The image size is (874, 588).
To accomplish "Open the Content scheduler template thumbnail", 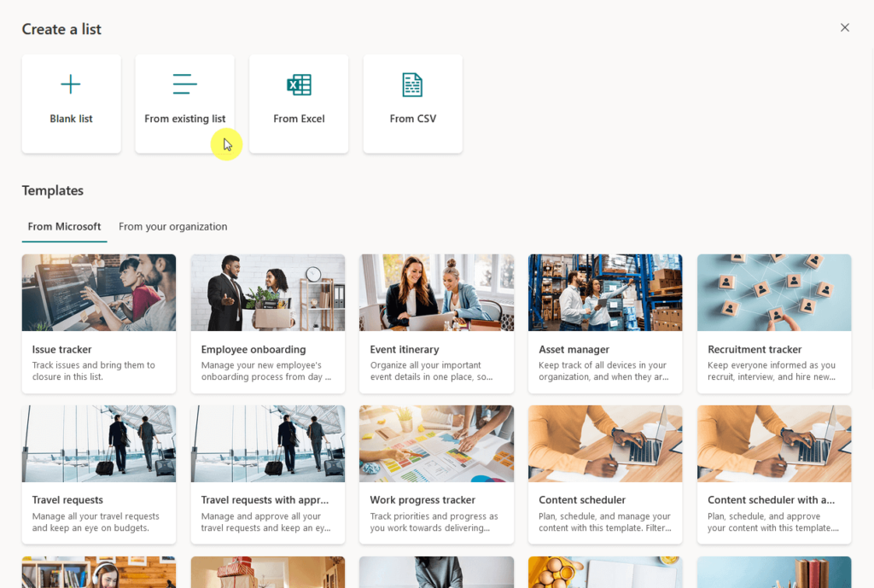I will point(605,444).
